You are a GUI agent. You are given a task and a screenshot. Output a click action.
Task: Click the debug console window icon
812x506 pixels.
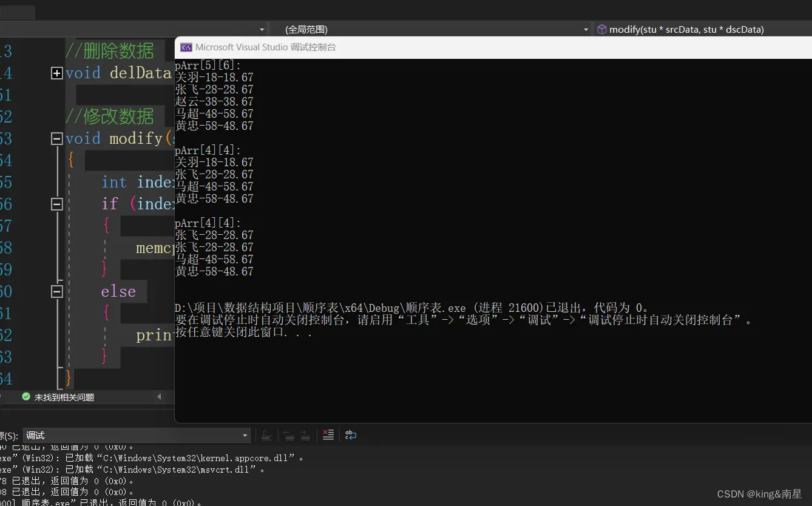click(186, 47)
